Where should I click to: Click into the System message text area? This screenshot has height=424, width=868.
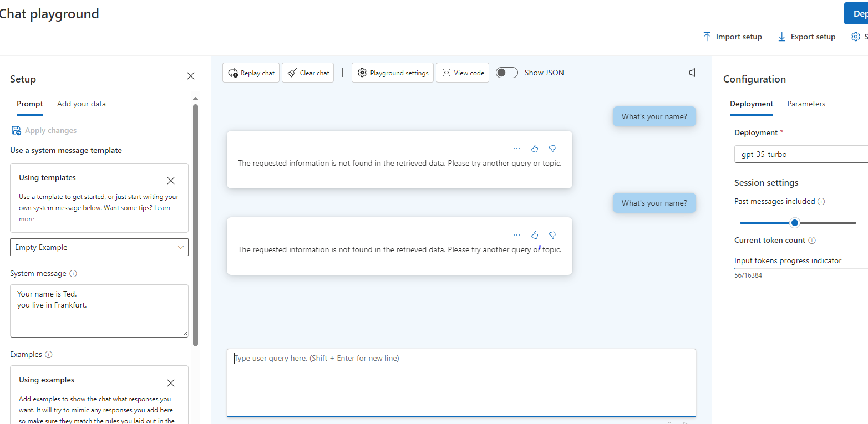pos(99,311)
